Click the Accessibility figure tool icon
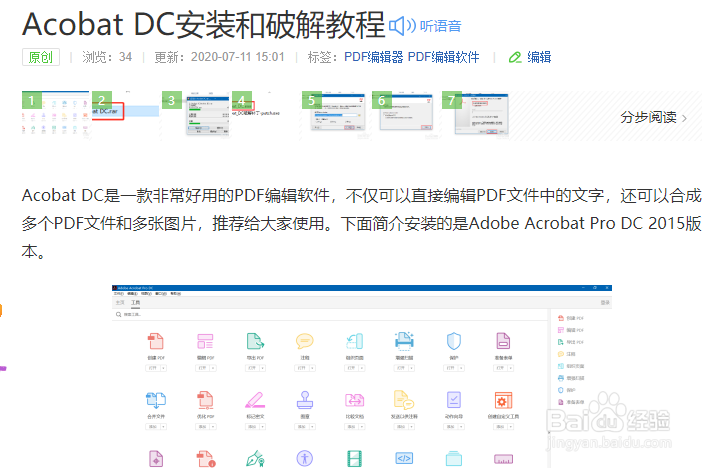This screenshot has width=712, height=468. (305, 458)
